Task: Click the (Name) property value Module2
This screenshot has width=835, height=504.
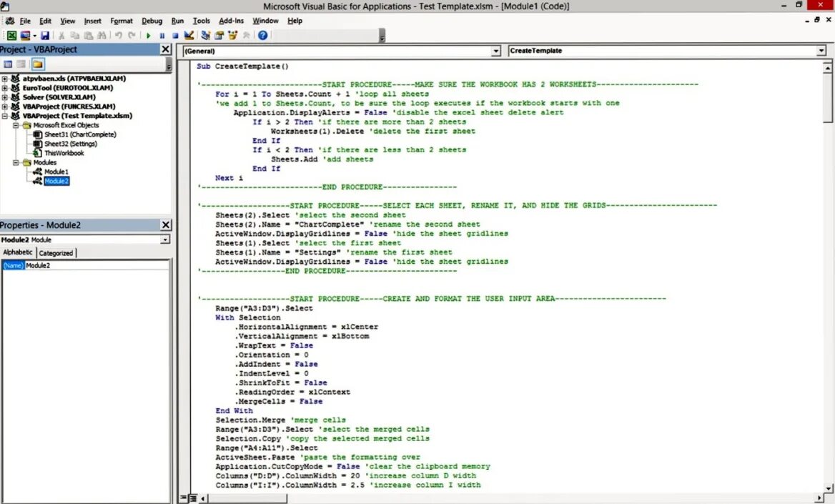Action: point(97,265)
